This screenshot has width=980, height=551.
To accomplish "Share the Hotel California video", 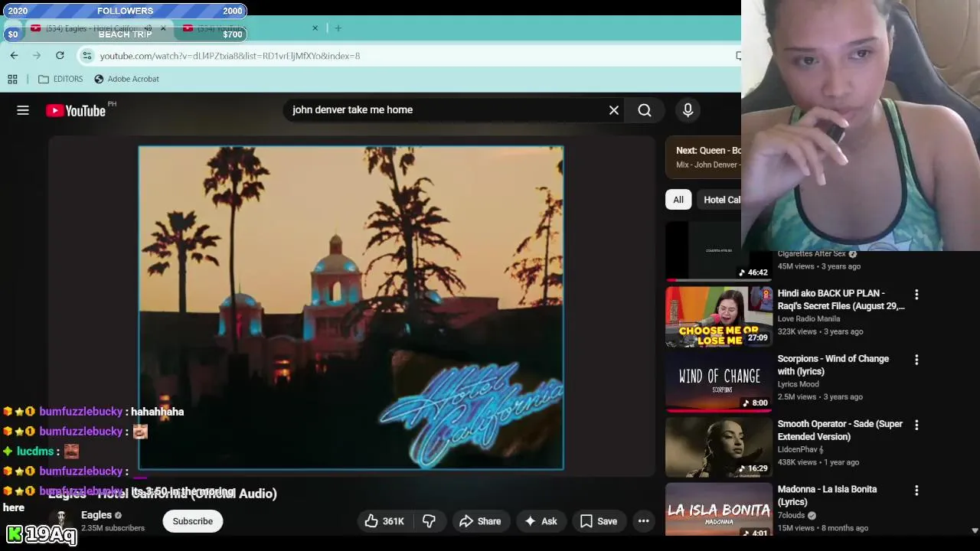I will click(x=480, y=521).
